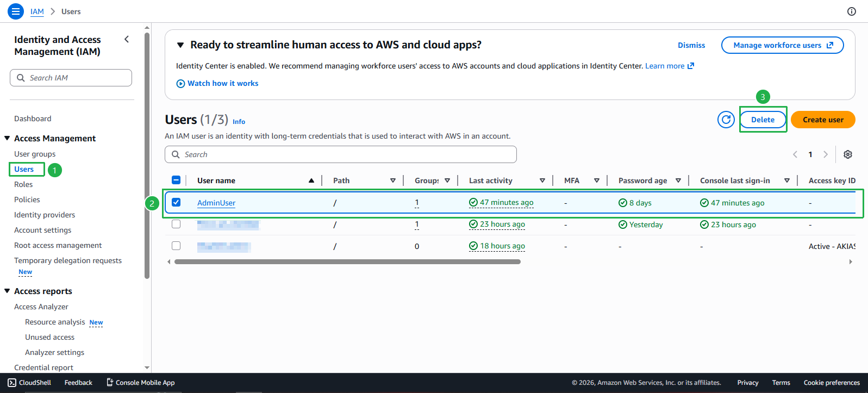Toggle the select-all users header checkbox
Screen dimensions: 868x393
176,180
